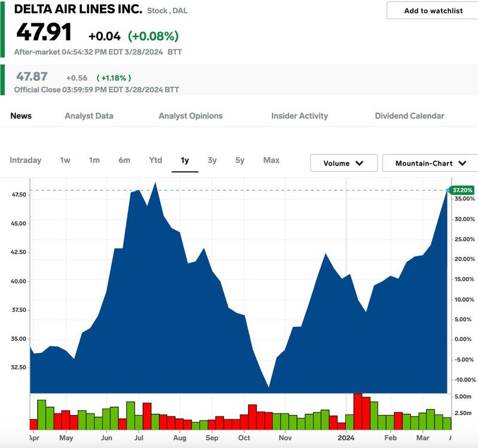
Task: Select the 1m chart range
Action: click(94, 160)
